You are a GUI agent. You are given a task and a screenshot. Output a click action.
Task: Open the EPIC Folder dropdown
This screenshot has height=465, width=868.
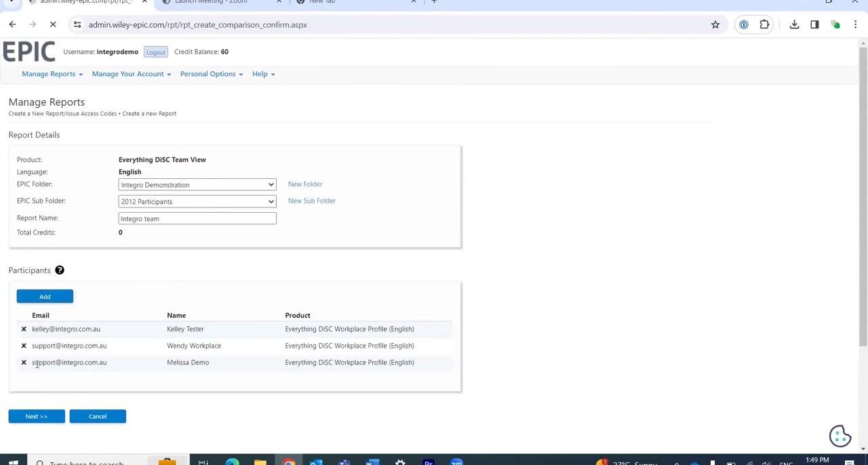197,184
